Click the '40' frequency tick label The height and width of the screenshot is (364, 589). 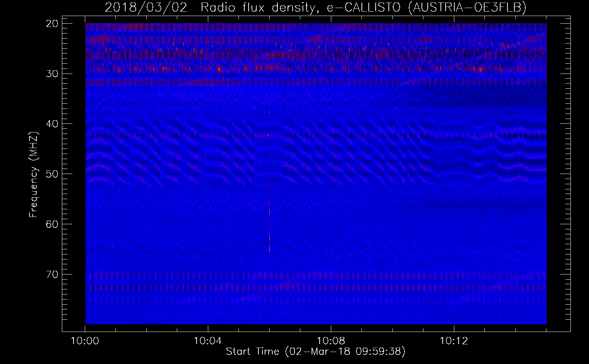pyautogui.click(x=52, y=124)
